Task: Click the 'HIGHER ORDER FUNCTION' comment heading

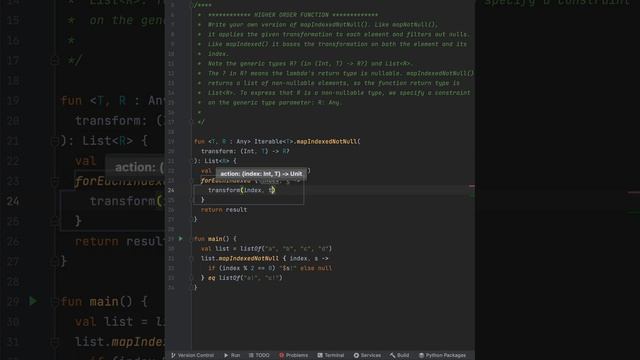Action: click(x=291, y=15)
